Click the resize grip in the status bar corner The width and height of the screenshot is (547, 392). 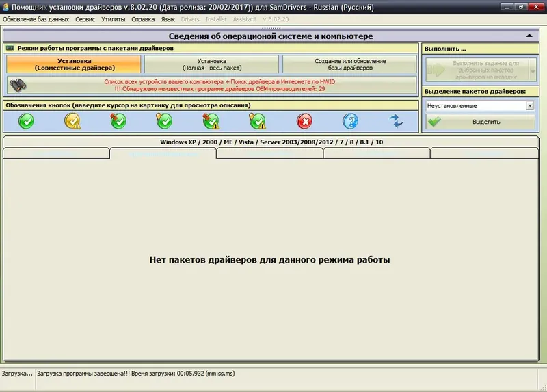coord(543,388)
